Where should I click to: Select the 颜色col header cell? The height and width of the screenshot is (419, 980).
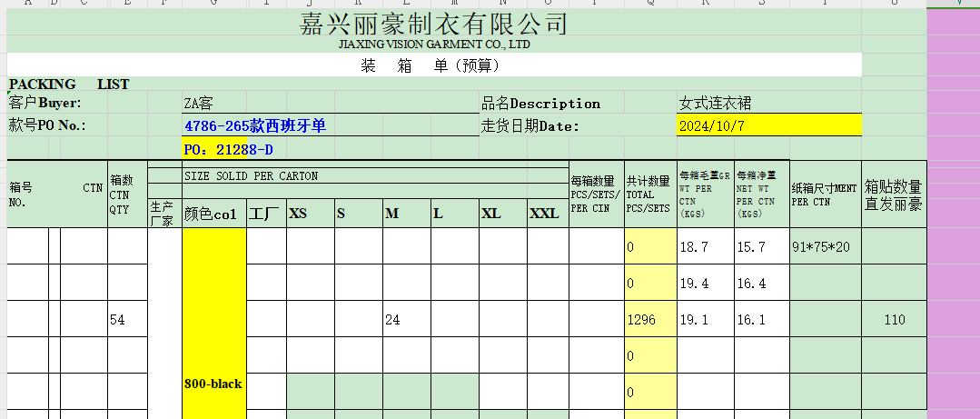tap(213, 214)
